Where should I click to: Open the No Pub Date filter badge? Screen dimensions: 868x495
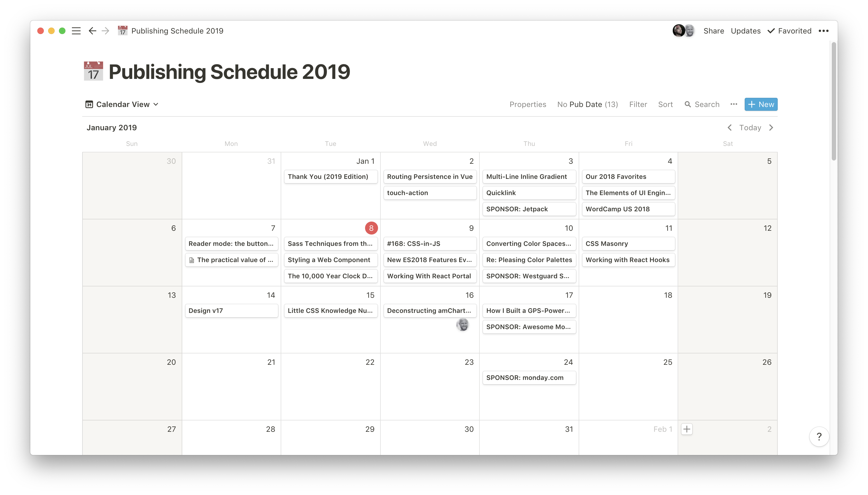[587, 104]
